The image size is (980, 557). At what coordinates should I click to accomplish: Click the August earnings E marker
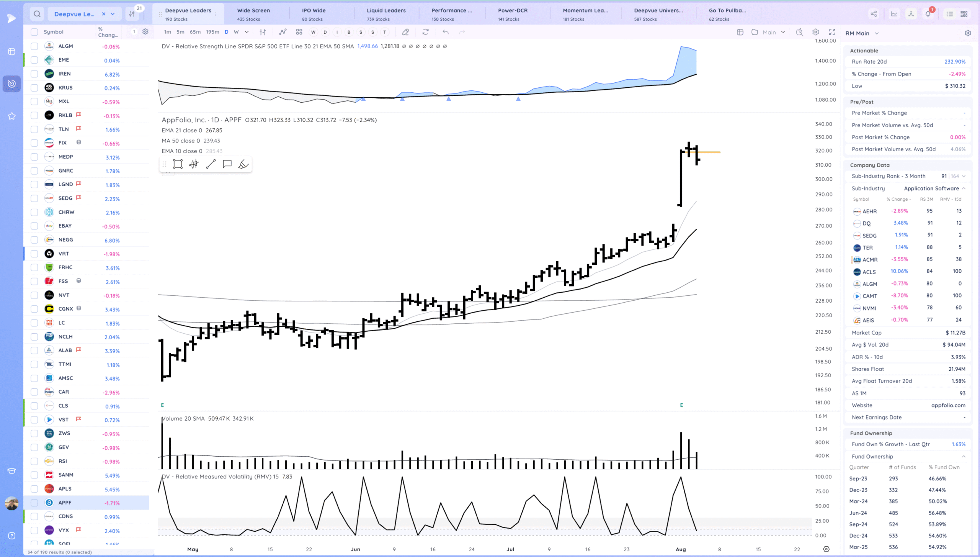click(681, 405)
